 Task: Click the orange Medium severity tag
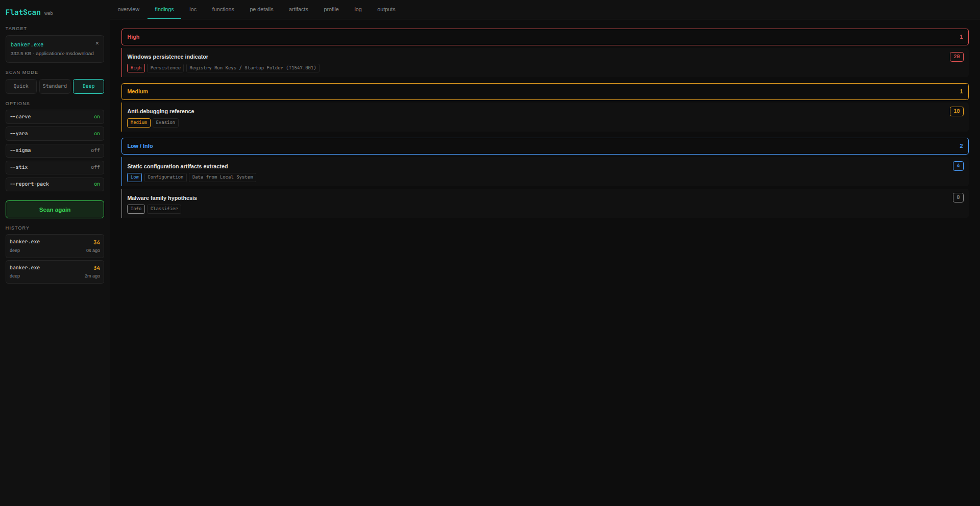click(138, 122)
